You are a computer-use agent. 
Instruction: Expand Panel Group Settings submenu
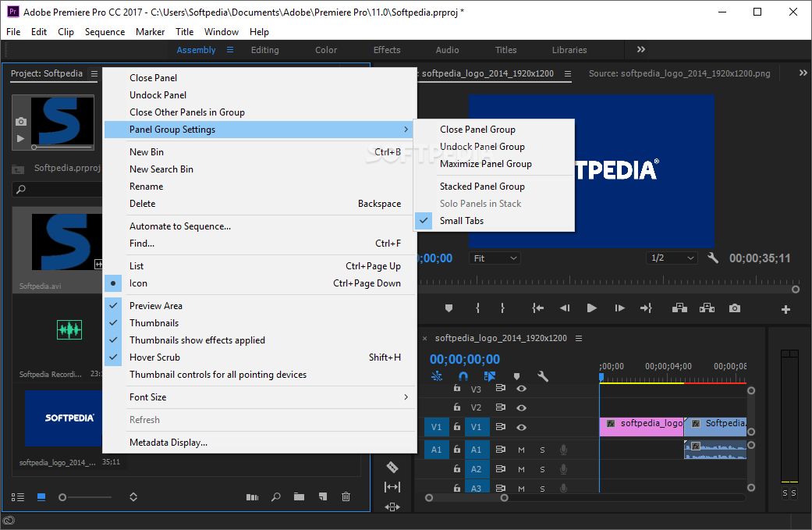point(258,130)
